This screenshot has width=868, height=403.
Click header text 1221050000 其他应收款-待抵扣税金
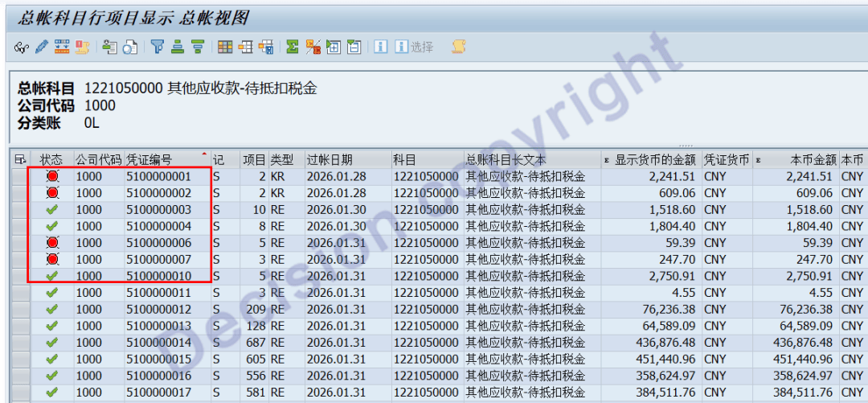[x=200, y=88]
